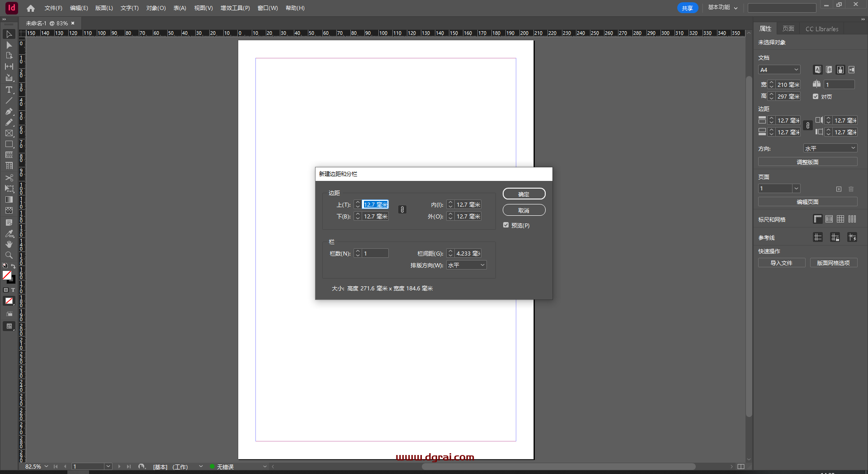Open the 方向 水平 dropdown
Image resolution: width=868 pixels, height=474 pixels.
(830, 148)
